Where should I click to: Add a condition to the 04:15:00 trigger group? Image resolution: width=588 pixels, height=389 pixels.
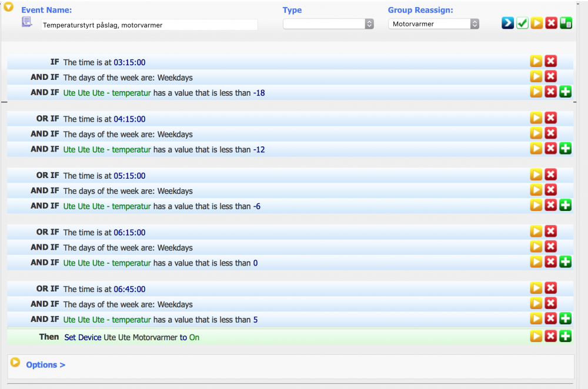565,148
